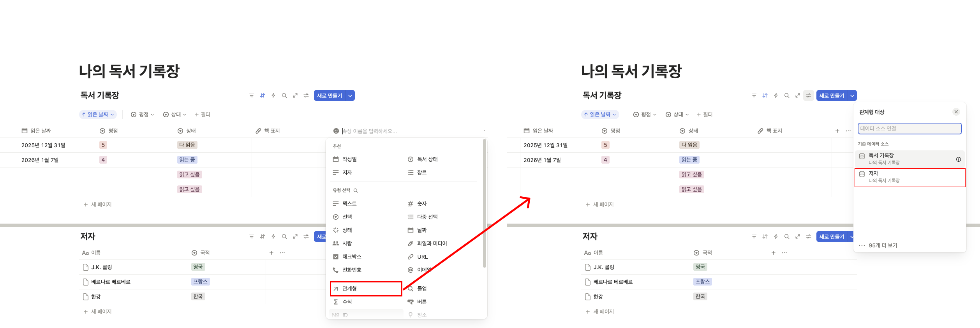Click page icon of 한강 in right table

pyautogui.click(x=588, y=297)
